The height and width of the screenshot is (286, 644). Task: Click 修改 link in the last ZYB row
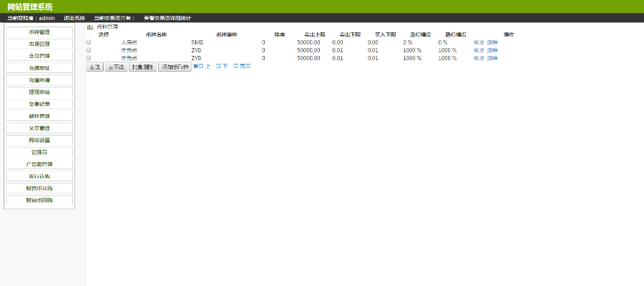tap(479, 58)
